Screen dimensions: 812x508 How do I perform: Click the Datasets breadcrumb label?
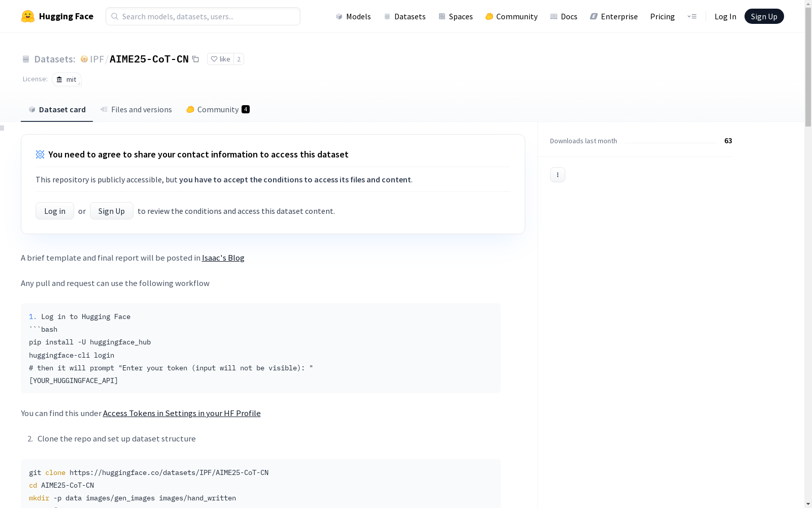tap(55, 59)
